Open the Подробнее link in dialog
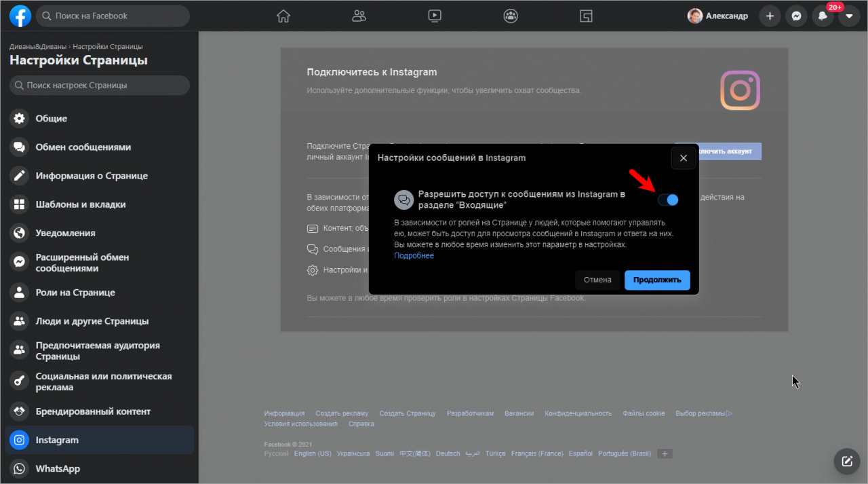 [x=414, y=256]
